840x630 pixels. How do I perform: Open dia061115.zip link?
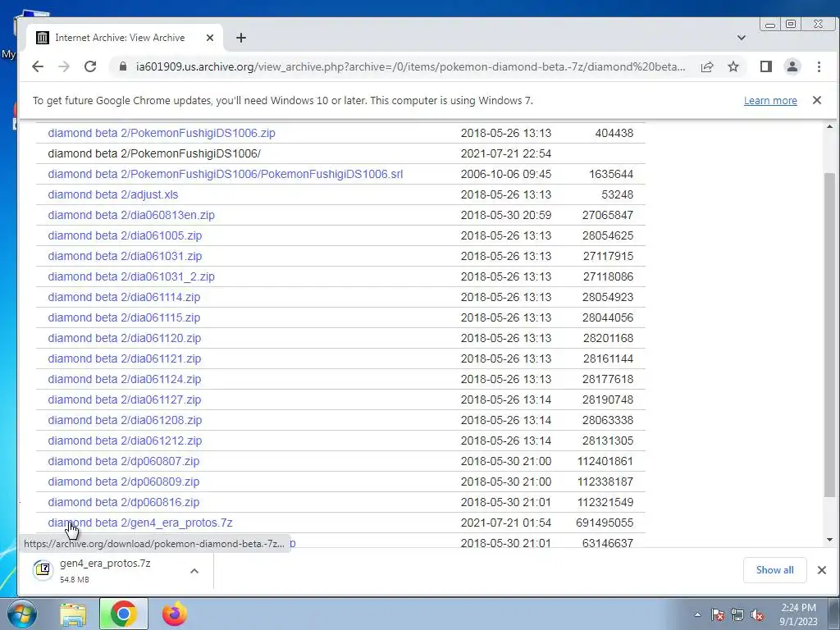[124, 317]
